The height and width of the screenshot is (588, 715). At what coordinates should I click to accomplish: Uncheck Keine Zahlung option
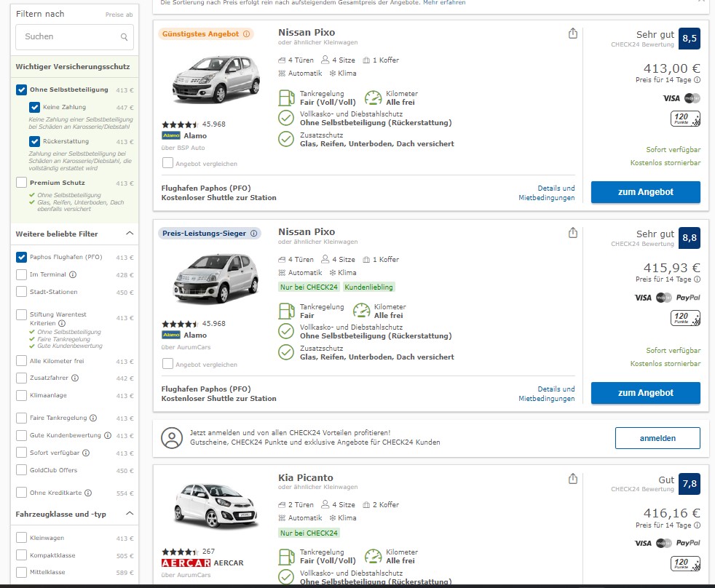point(34,107)
